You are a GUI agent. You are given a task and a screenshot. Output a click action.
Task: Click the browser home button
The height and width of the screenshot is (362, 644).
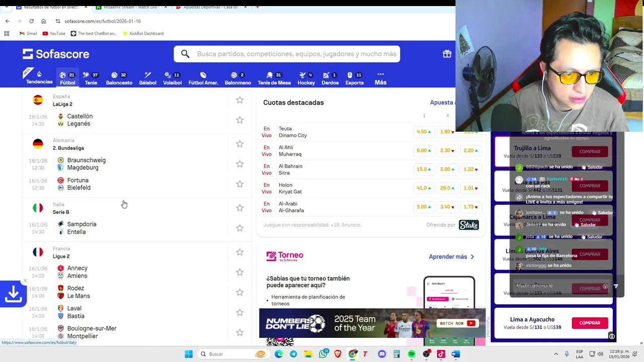[43, 21]
